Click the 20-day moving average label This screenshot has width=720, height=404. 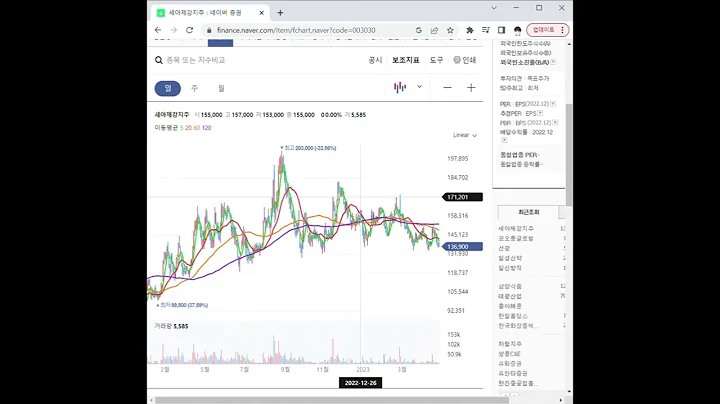point(188,128)
